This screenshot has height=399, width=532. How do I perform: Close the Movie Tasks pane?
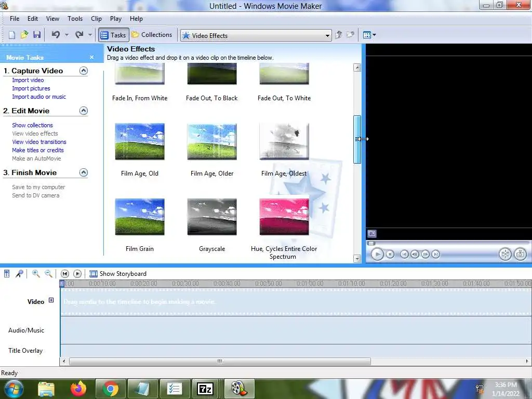coord(91,57)
